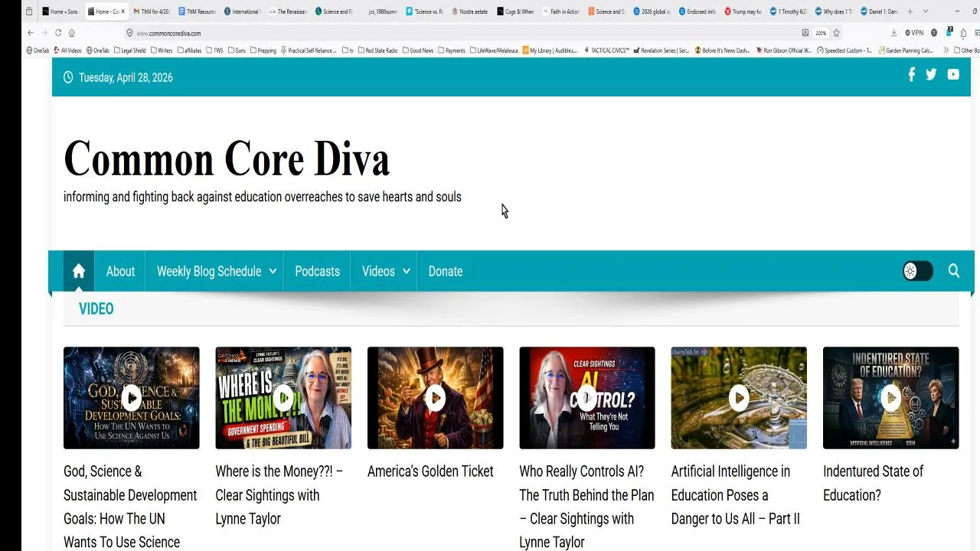Screen dimensions: 980x551
Task: Expand Weekly Blog Schedule dropdown arrow
Action: [273, 272]
